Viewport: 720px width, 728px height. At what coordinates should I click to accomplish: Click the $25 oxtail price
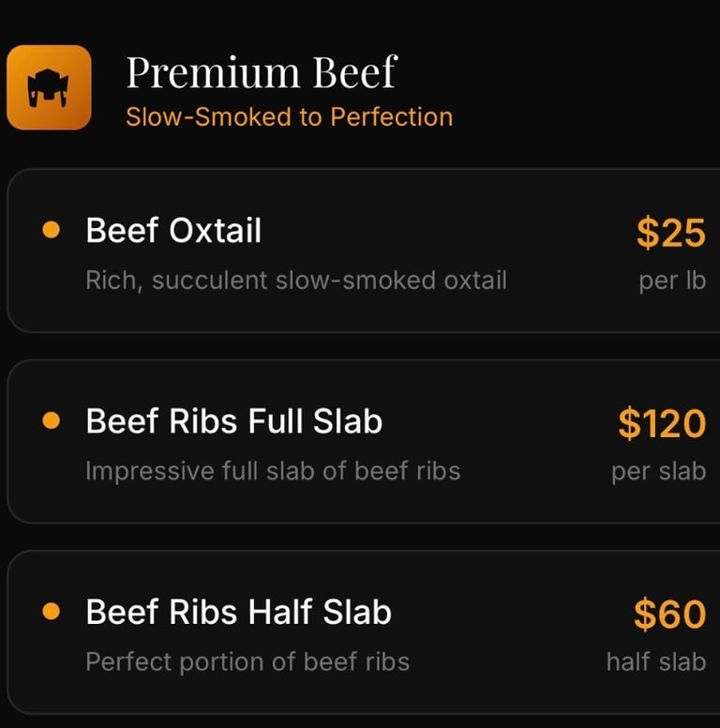[670, 233]
